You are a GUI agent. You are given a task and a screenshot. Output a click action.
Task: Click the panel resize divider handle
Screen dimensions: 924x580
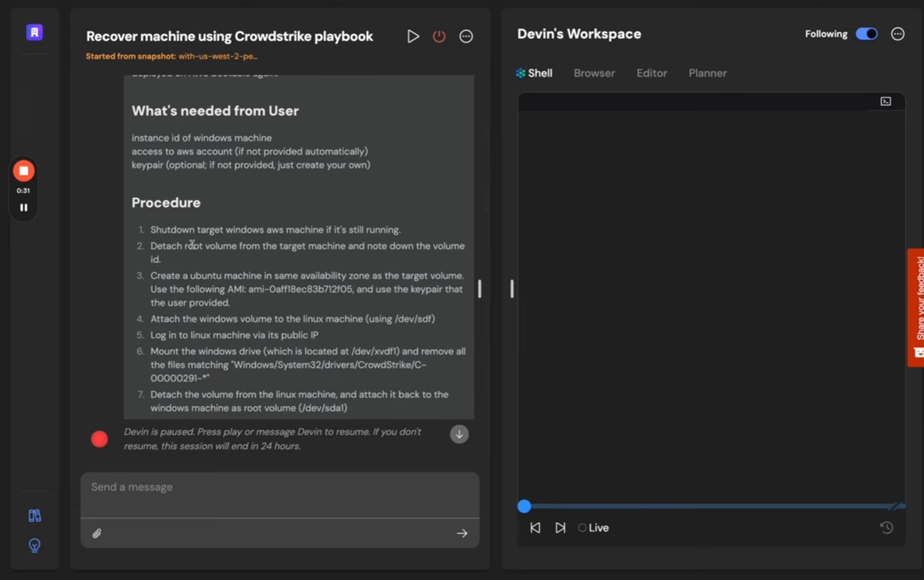pos(512,289)
